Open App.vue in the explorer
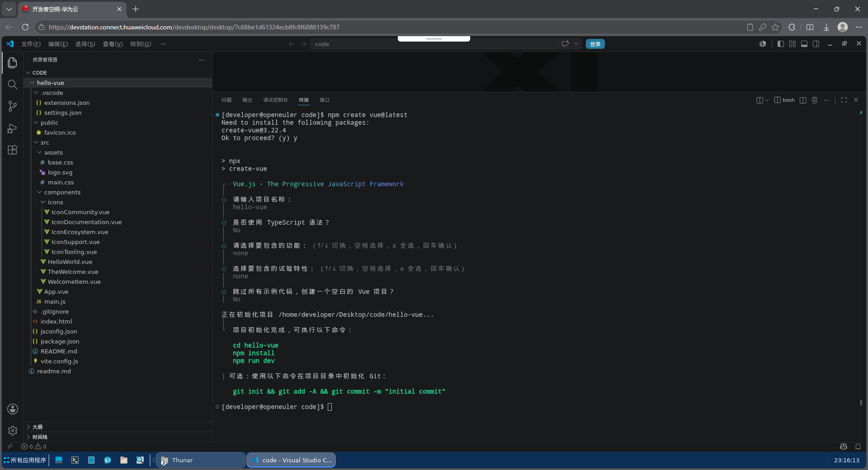 118,291
